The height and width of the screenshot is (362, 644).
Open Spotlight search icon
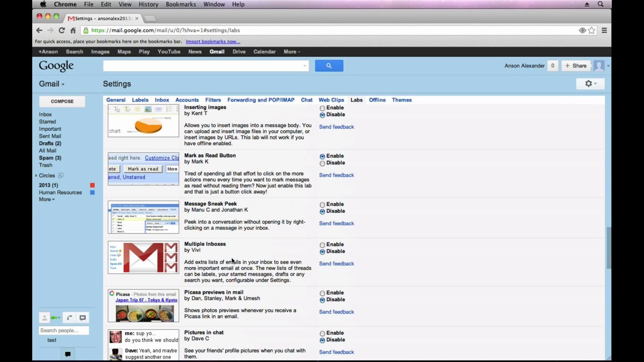(600, 5)
